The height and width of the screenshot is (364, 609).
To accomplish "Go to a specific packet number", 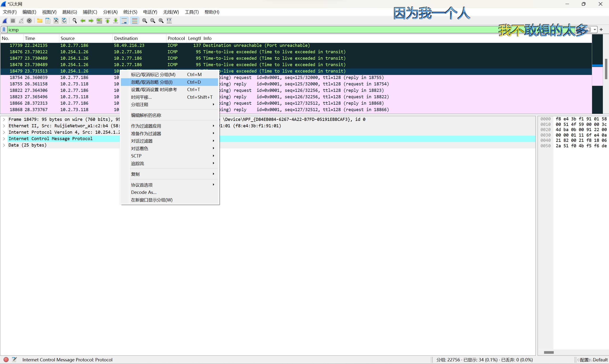I will [x=99, y=21].
